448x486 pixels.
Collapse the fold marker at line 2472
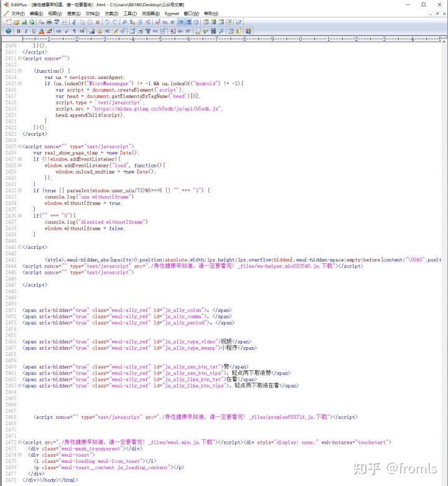(x=20, y=442)
